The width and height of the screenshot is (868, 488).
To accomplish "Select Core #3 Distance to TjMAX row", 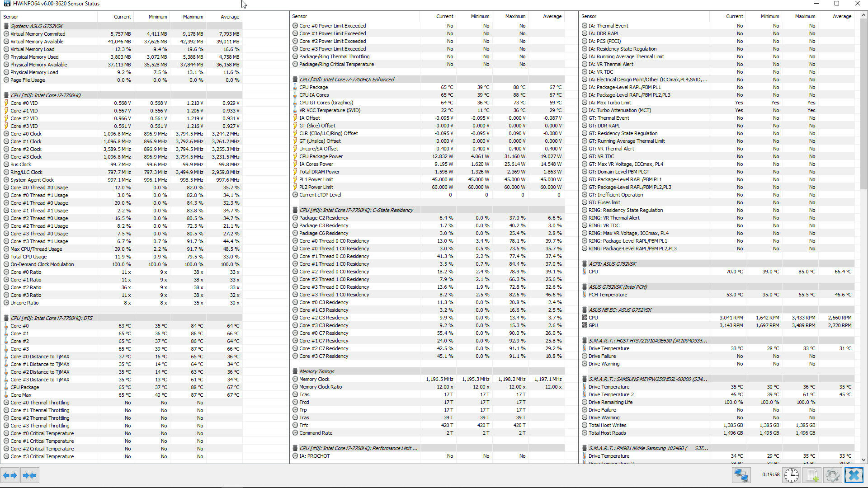I will pyautogui.click(x=122, y=380).
